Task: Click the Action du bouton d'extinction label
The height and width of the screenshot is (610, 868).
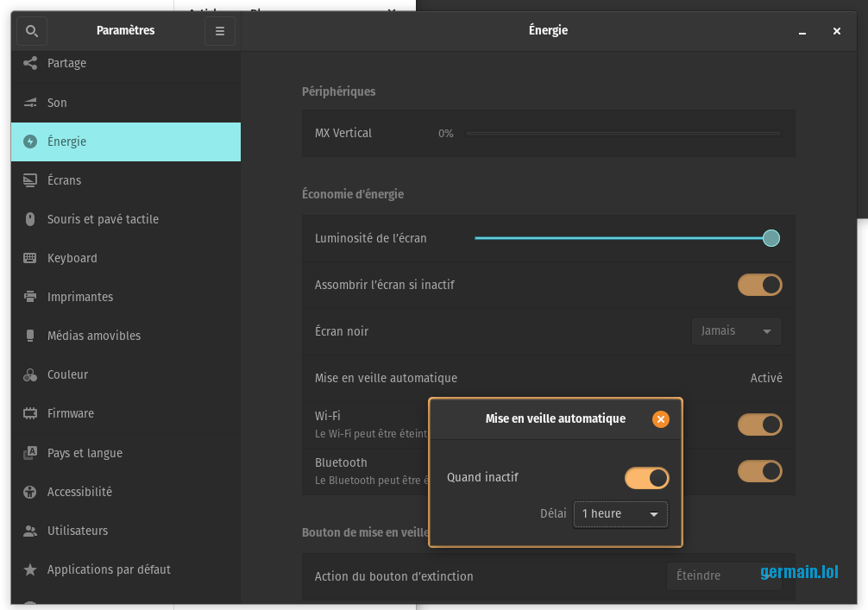Action: (x=393, y=577)
